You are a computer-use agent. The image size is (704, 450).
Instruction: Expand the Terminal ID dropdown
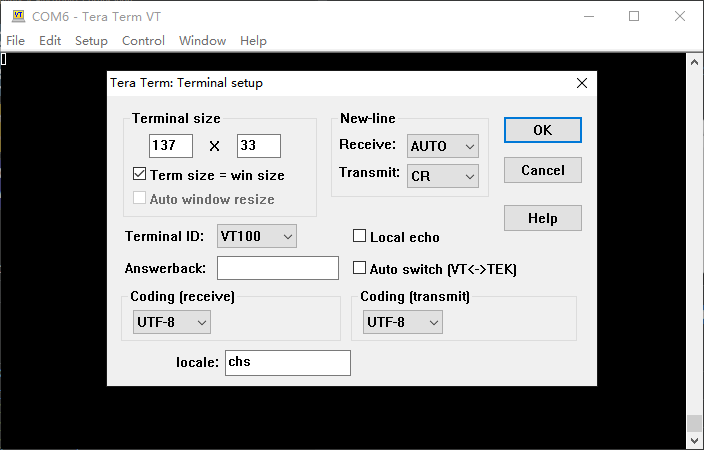point(256,237)
